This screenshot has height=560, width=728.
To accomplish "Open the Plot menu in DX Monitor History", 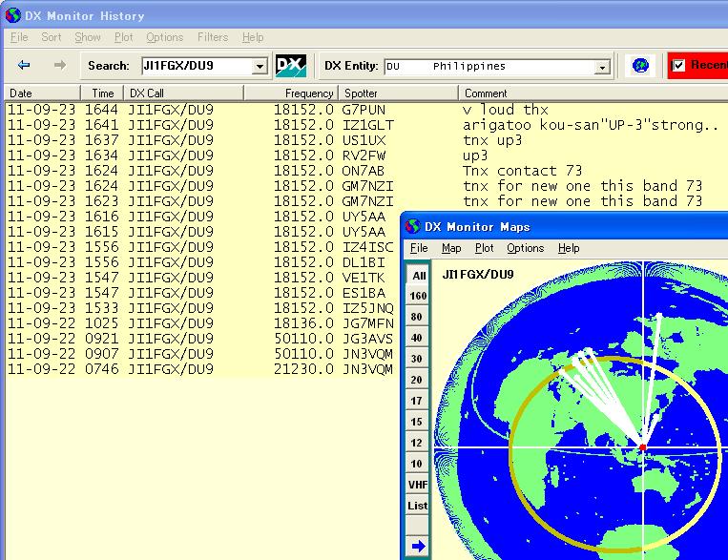I will click(x=123, y=37).
